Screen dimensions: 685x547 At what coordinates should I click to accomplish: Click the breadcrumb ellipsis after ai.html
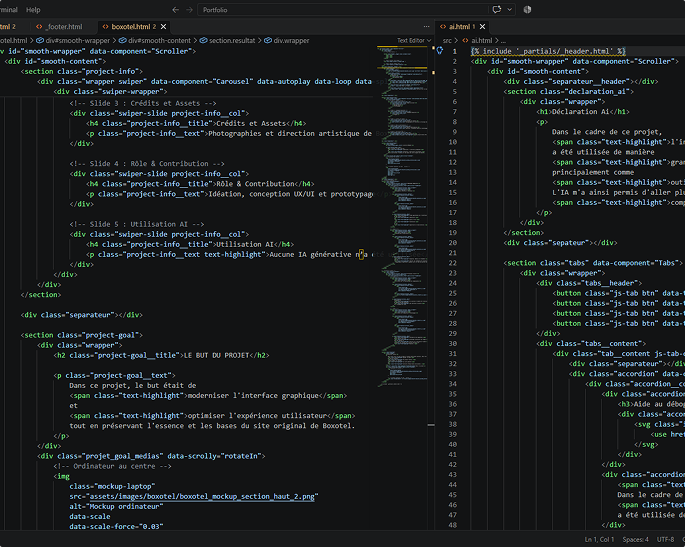click(x=503, y=41)
